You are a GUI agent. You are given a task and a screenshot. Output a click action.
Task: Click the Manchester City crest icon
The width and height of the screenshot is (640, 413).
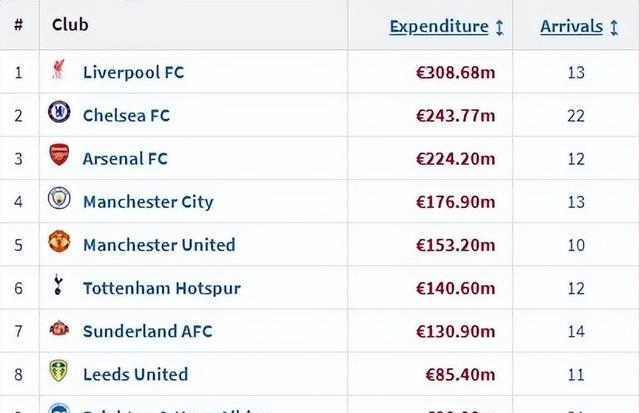click(x=59, y=198)
